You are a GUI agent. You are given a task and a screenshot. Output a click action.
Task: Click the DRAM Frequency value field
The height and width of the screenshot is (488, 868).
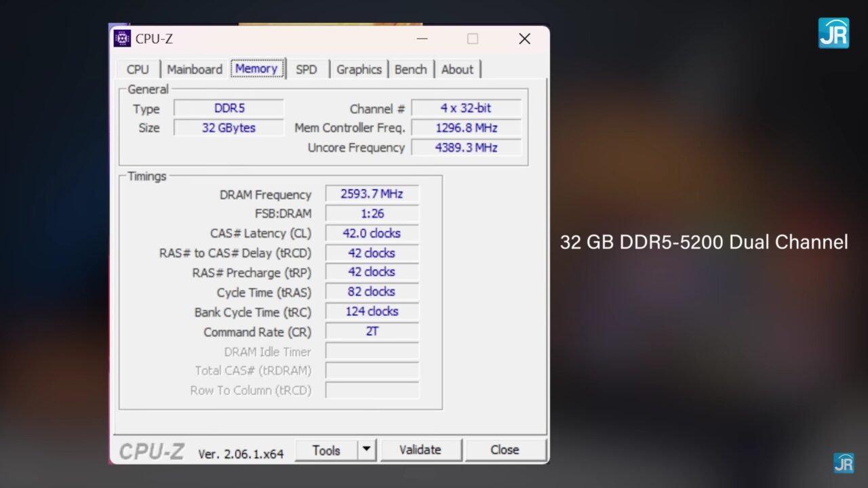[372, 194]
